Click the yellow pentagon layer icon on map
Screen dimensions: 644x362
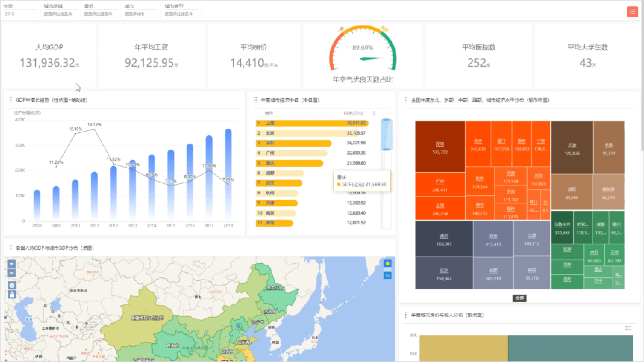(x=388, y=263)
